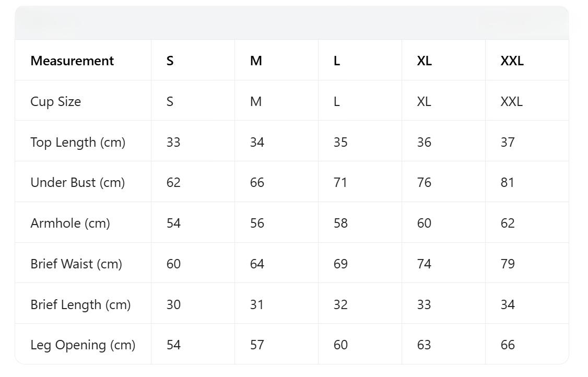588x377 pixels.
Task: Click the Cup Size row label
Action: point(55,101)
